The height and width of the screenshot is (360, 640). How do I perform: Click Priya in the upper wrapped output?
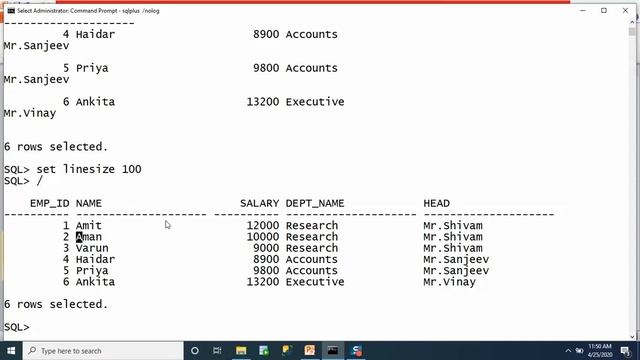92,68
